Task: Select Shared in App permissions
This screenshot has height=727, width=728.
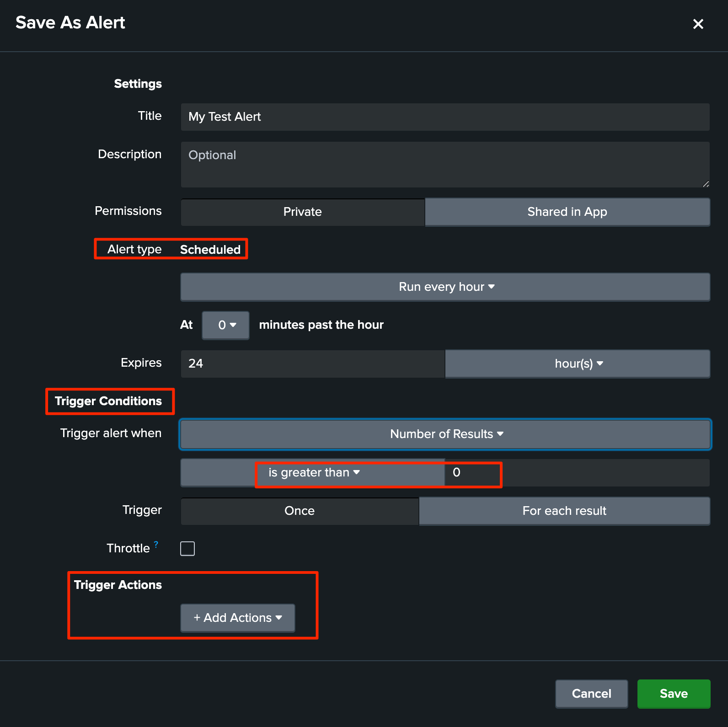Action: 567,212
